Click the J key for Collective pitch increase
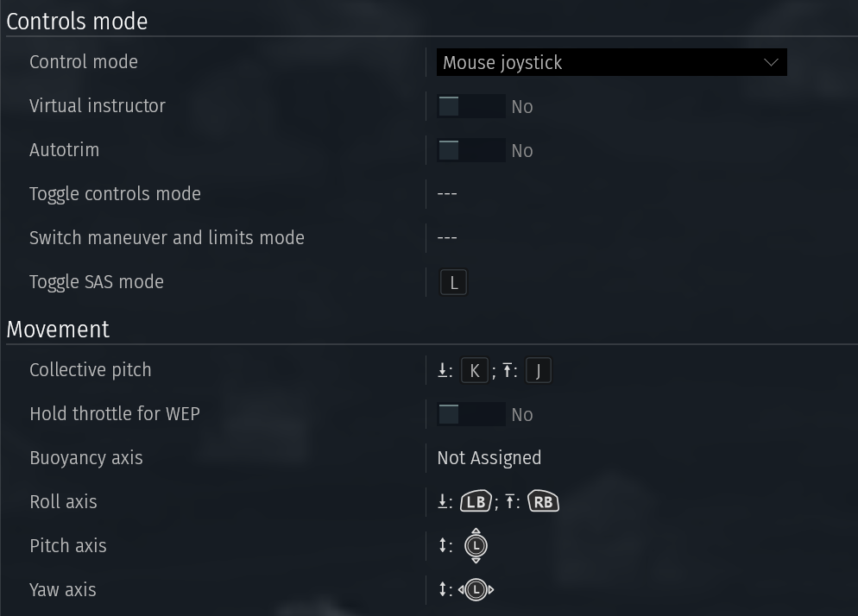 pyautogui.click(x=539, y=370)
